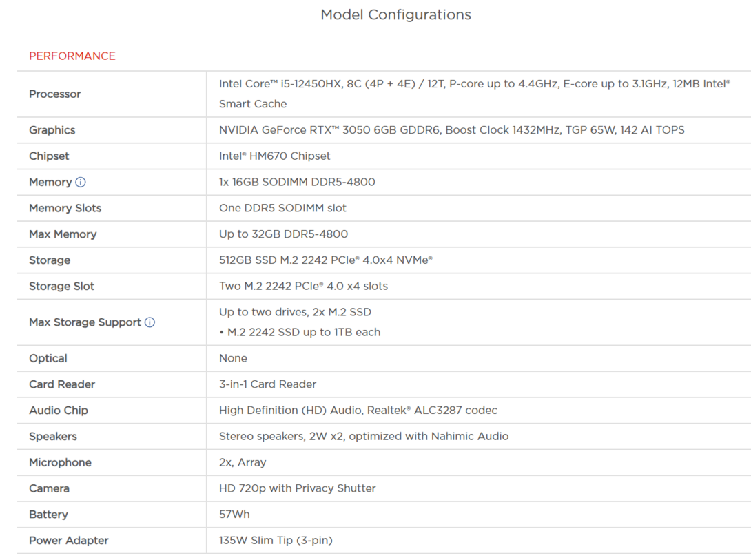Image resolution: width=751 pixels, height=560 pixels.
Task: Click the 135W Slim Tip power adapter value
Action: pyautogui.click(x=276, y=541)
